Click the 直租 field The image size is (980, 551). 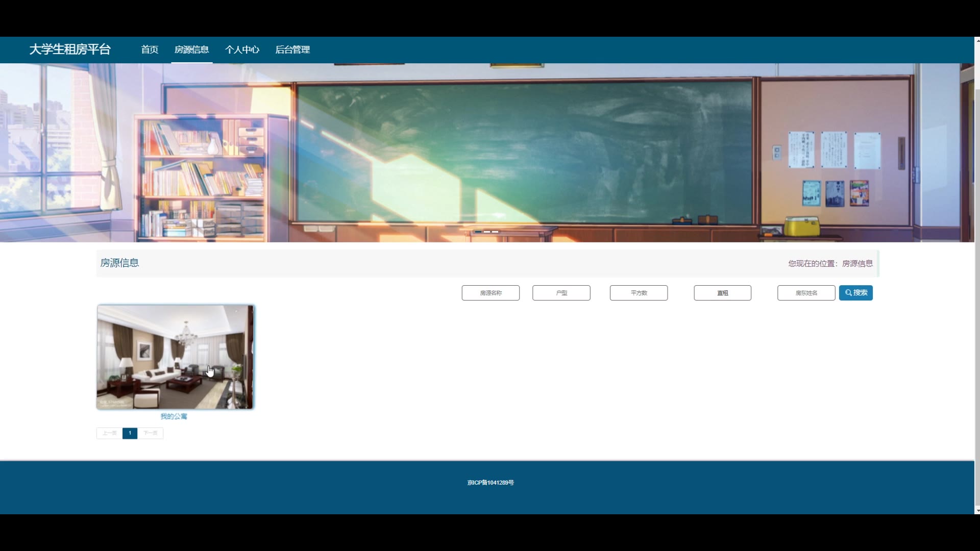722,293
